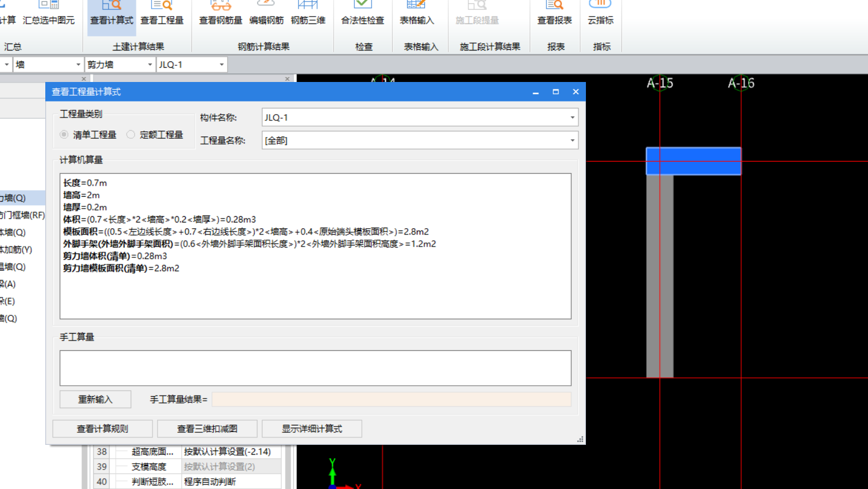Click the 汇总选中图元 ribbon icon
The image size is (868, 489).
[x=49, y=13]
